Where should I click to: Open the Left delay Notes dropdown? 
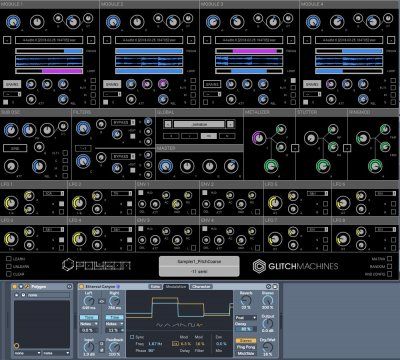point(89,324)
